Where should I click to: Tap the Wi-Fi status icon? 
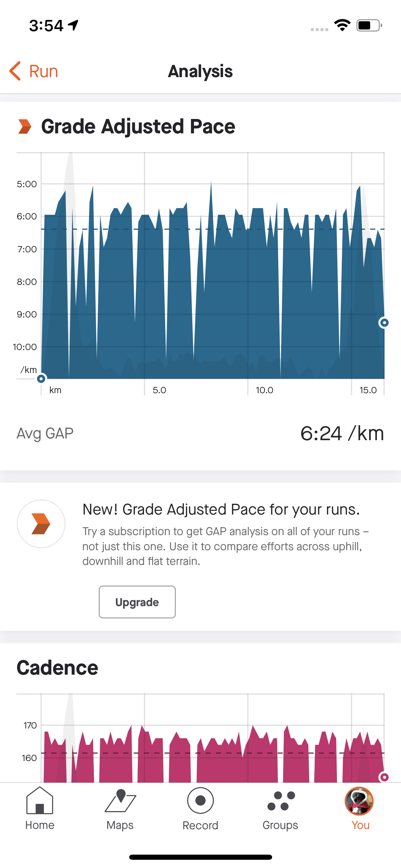[x=342, y=25]
